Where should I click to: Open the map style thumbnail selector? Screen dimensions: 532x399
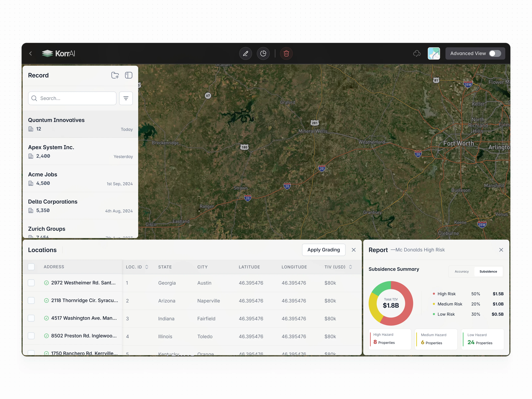434,53
